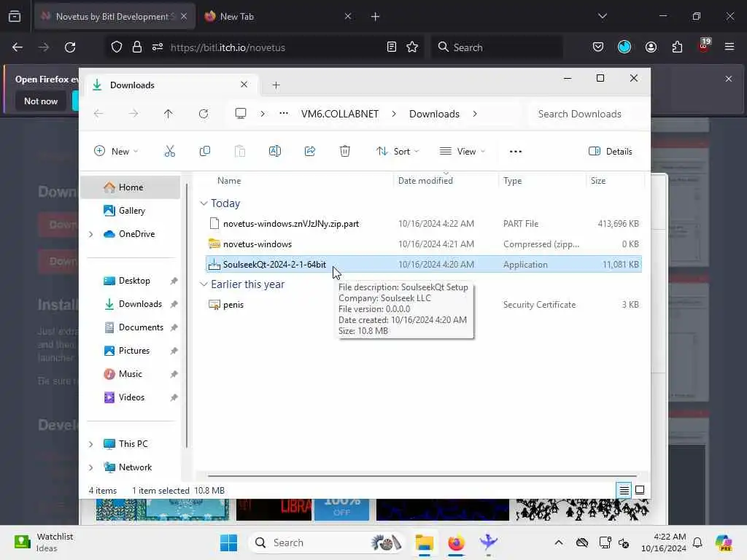Image resolution: width=747 pixels, height=560 pixels.
Task: Open pinned Music folder
Action: [130, 374]
